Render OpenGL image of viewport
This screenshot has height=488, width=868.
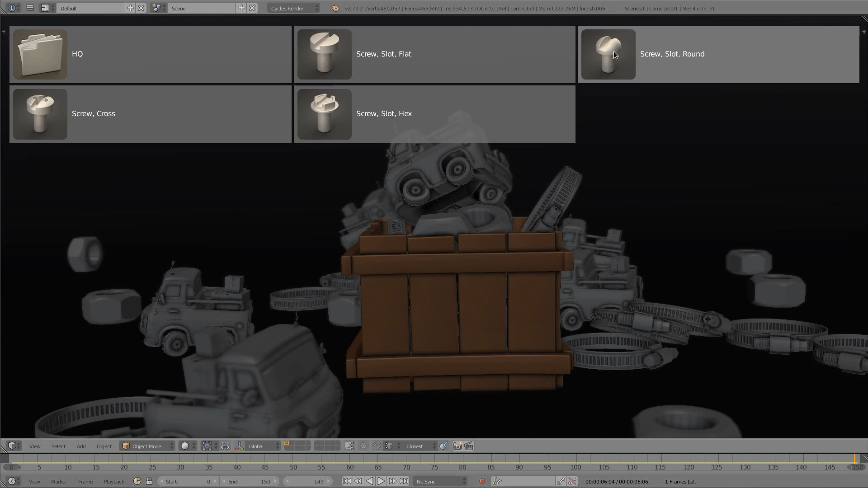click(x=457, y=446)
